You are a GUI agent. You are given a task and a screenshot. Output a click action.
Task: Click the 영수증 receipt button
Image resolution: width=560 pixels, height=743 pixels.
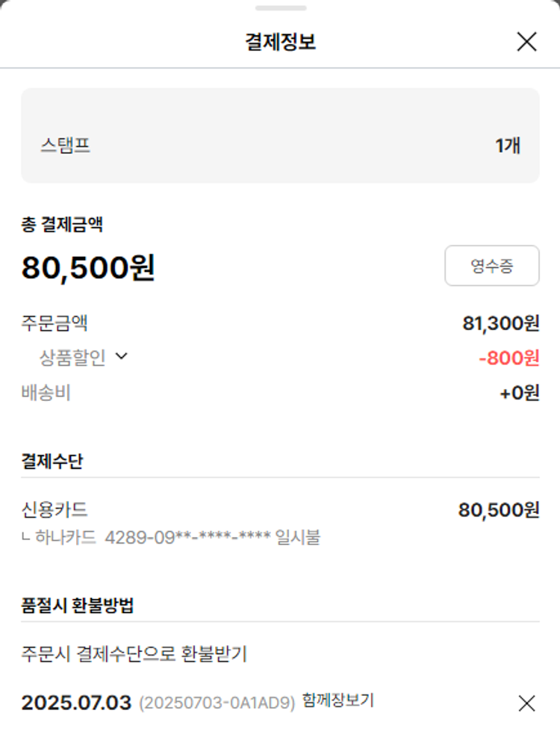[491, 266]
